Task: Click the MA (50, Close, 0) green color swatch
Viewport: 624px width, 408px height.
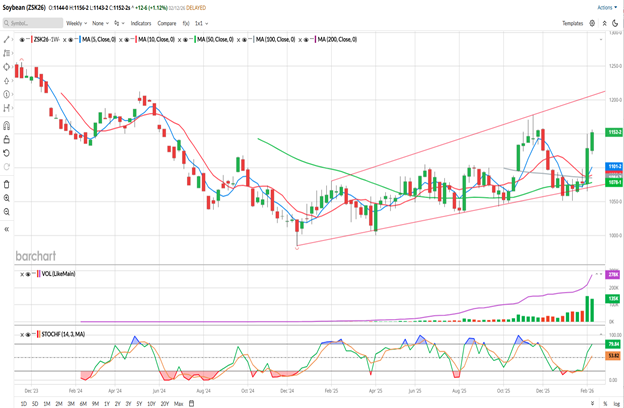Action: point(195,40)
